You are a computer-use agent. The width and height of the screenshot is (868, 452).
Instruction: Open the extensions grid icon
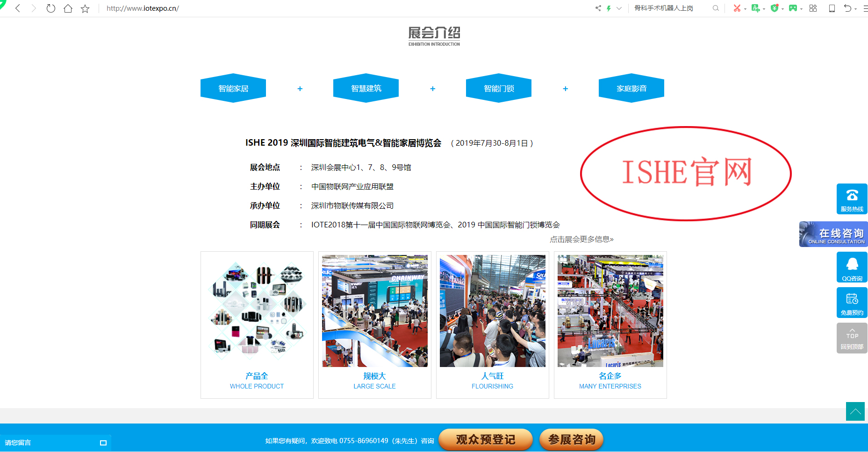pos(813,8)
